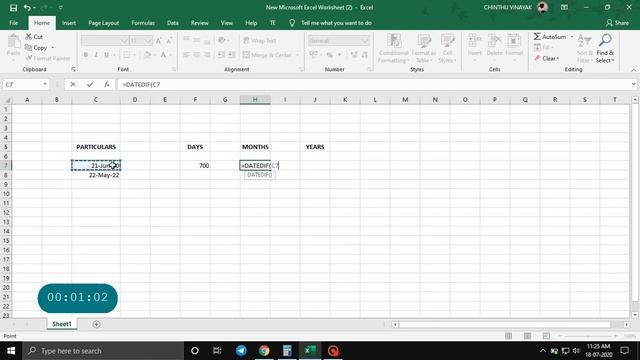Open Find & Select magnifier
This screenshot has width=640, height=360.
click(x=605, y=49)
